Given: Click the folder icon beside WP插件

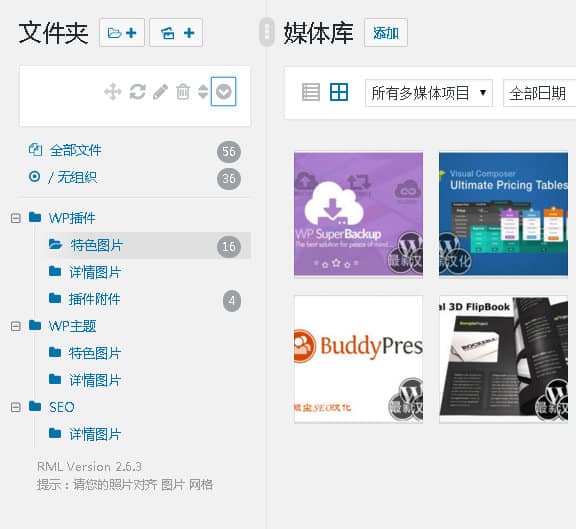Looking at the screenshot, I should click(x=35, y=217).
